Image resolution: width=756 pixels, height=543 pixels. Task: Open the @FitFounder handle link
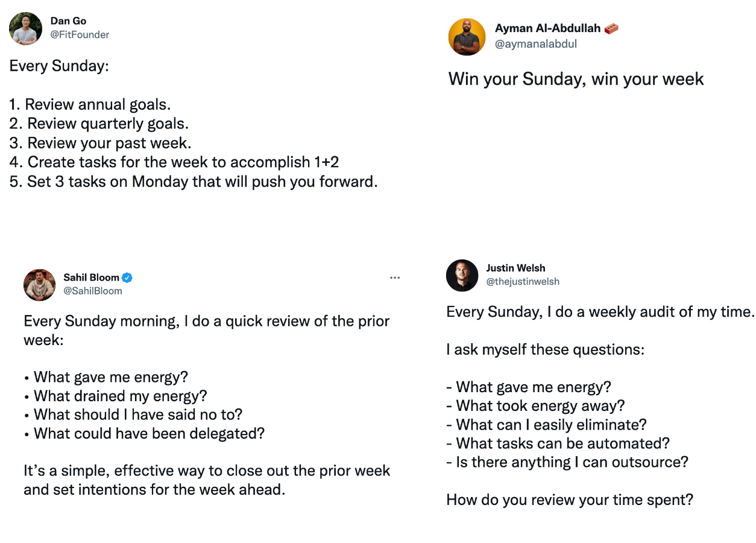click(80, 35)
